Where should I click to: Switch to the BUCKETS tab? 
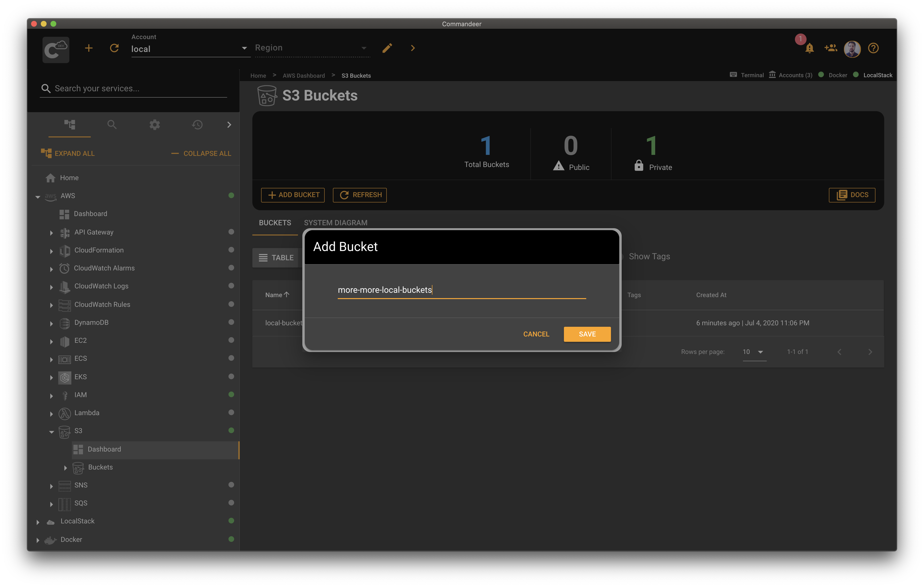coord(275,223)
